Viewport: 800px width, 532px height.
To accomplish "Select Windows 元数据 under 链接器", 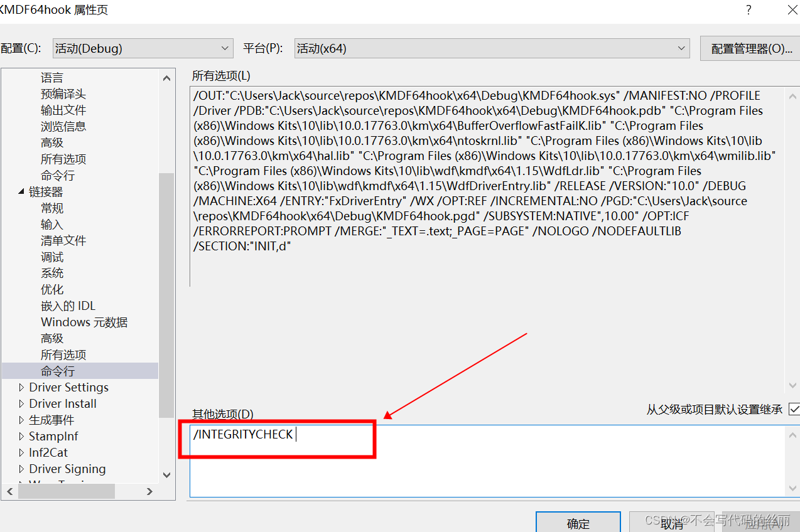I will (x=84, y=322).
